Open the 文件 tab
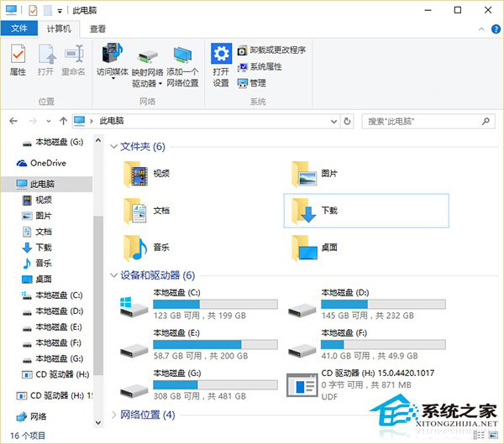504x444 pixels. pos(19,29)
